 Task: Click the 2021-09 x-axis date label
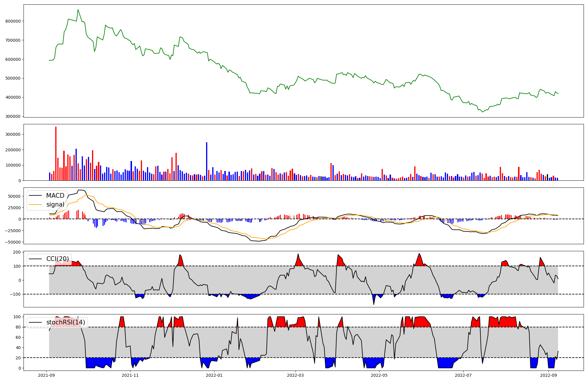click(46, 375)
